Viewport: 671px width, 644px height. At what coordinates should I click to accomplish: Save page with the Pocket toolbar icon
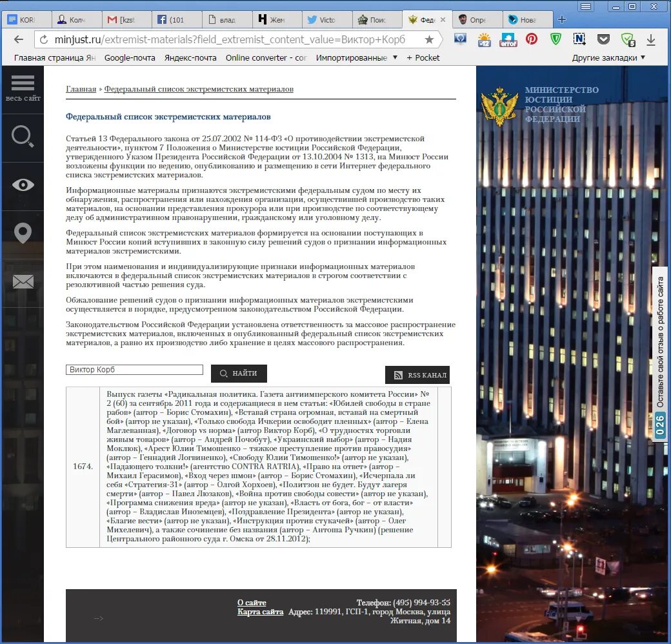pos(603,40)
